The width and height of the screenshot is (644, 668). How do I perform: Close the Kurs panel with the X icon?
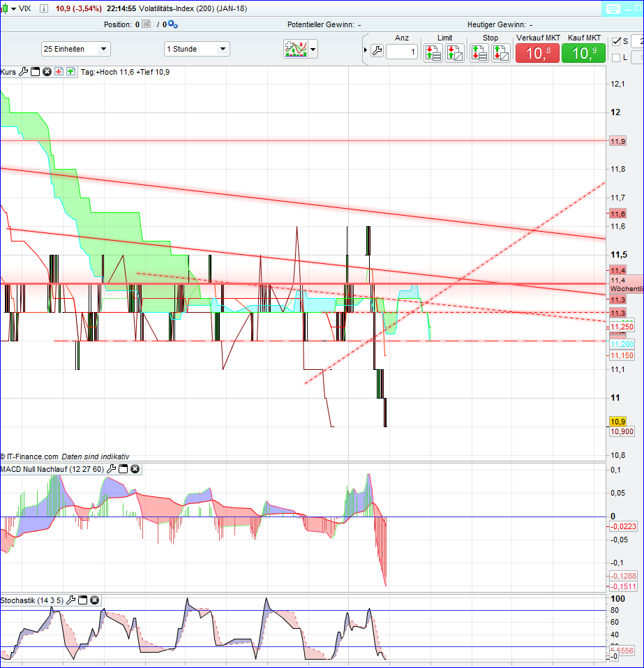point(47,72)
